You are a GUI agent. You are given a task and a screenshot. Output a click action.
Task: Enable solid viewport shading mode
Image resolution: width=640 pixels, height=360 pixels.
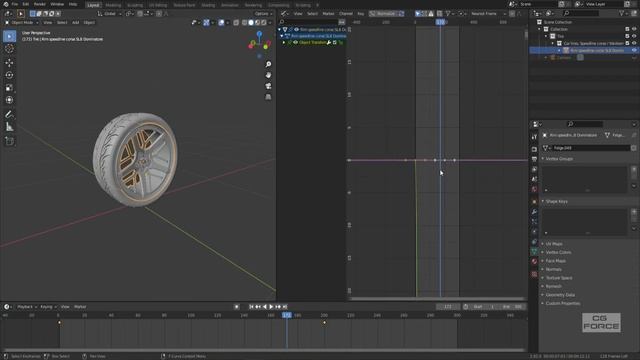coord(251,22)
